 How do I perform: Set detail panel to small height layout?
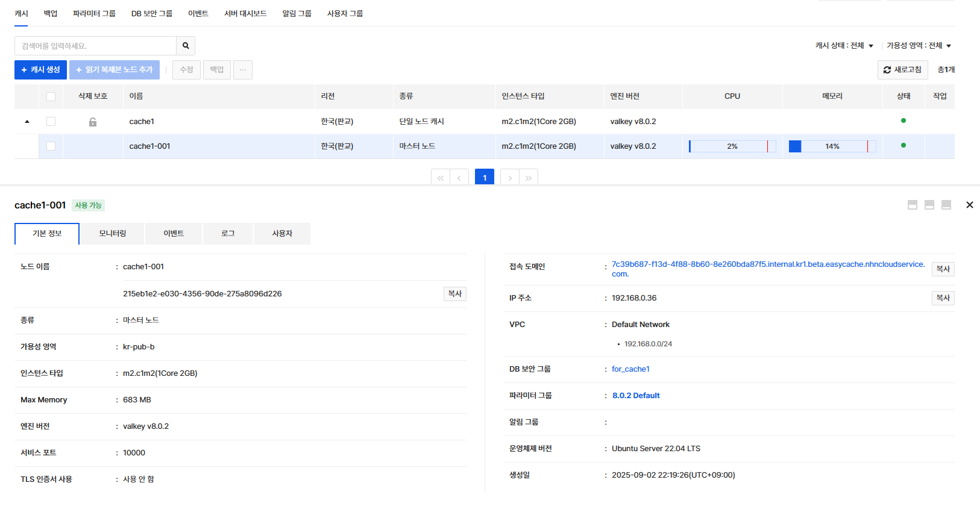pos(912,205)
